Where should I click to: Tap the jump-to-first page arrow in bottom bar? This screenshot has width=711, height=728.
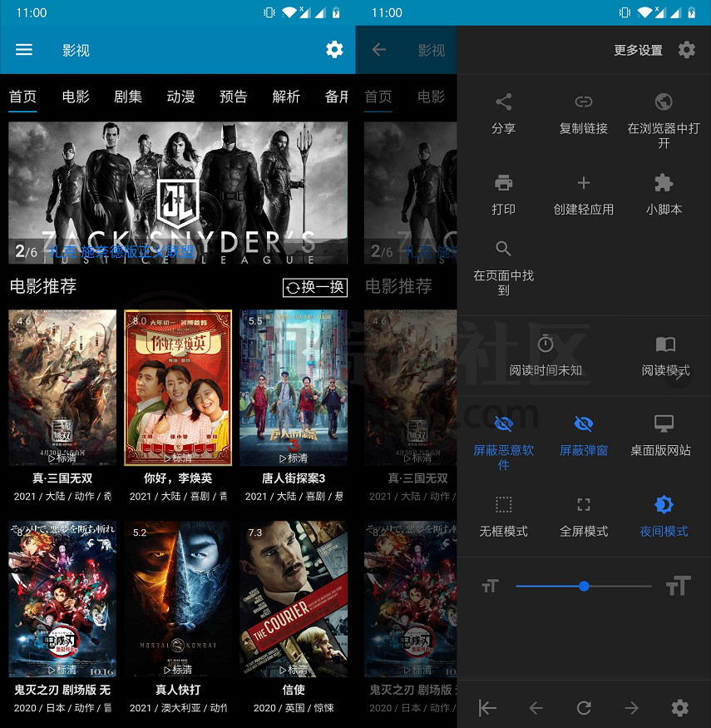[x=487, y=708]
